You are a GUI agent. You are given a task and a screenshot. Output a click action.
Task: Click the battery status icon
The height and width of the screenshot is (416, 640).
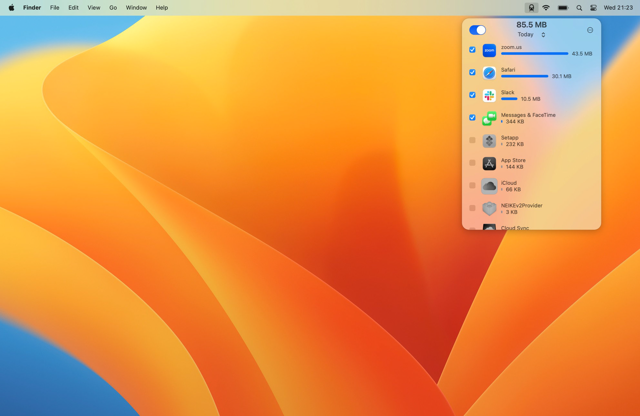point(563,8)
